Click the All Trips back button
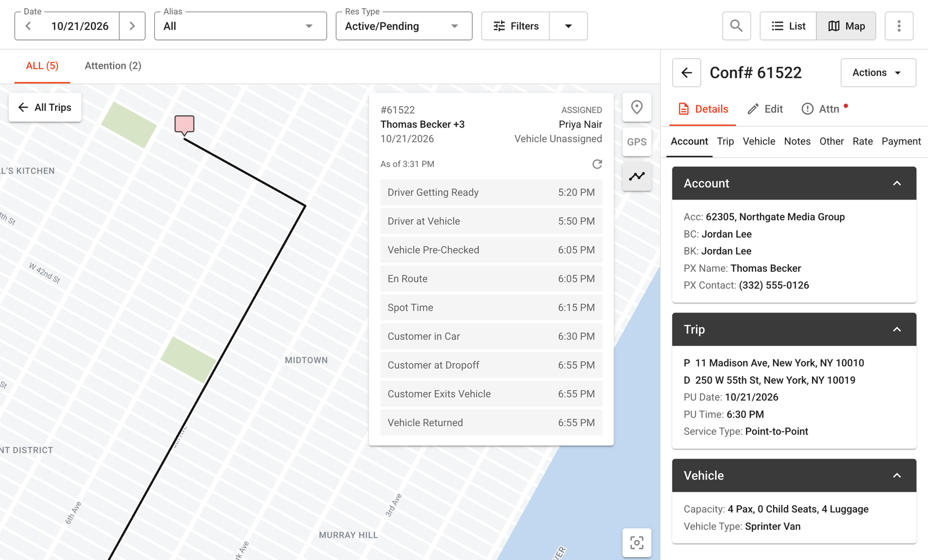Viewport: 928px width, 560px height. pos(45,107)
